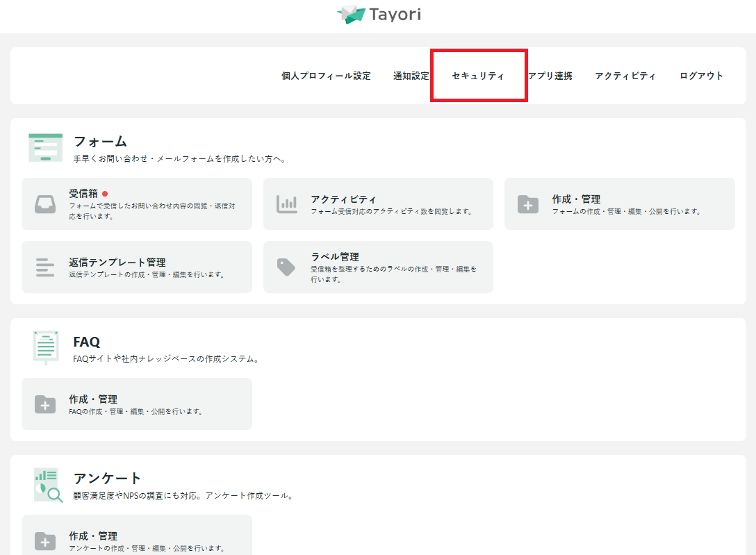The image size is (756, 555).
Task: Click the FAQ section heading
Action: pos(87,342)
